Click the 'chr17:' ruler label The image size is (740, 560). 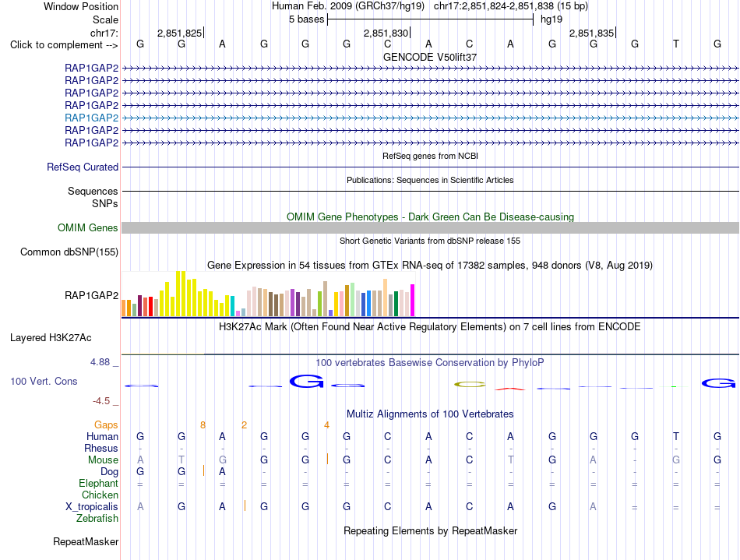104,33
